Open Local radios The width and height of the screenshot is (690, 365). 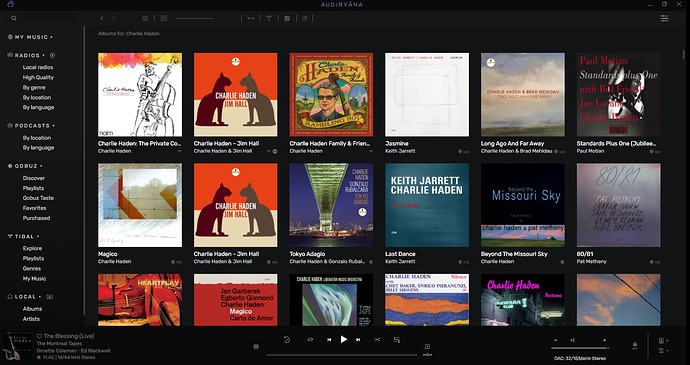(38, 67)
